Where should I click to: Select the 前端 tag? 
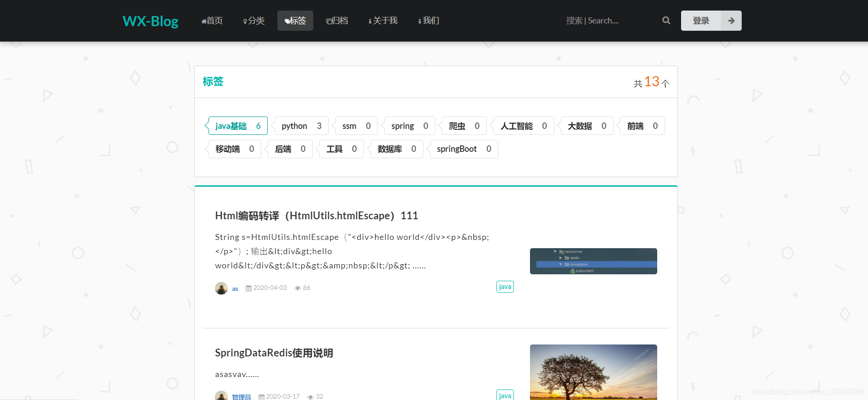(642, 126)
